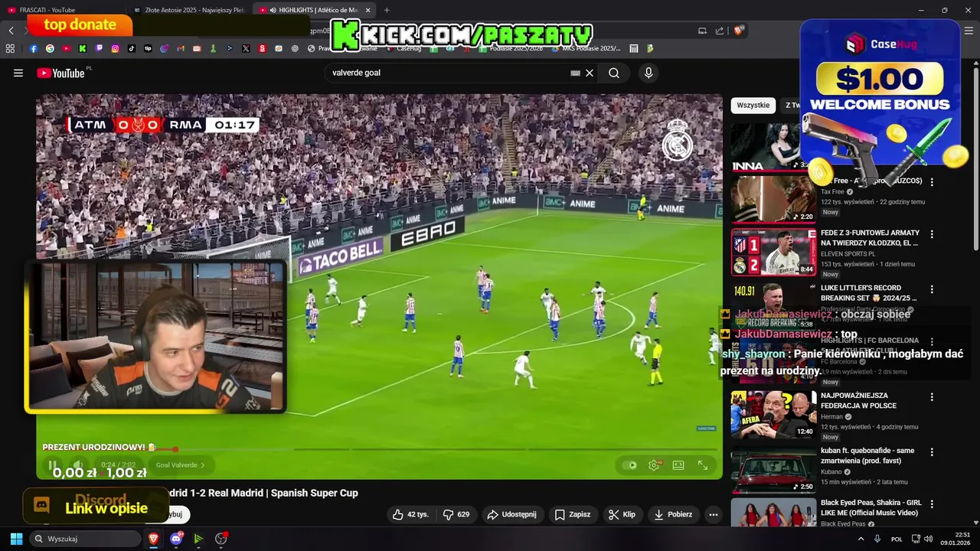Open the ELEVEN SPORTS PL channel

pyautogui.click(x=848, y=254)
